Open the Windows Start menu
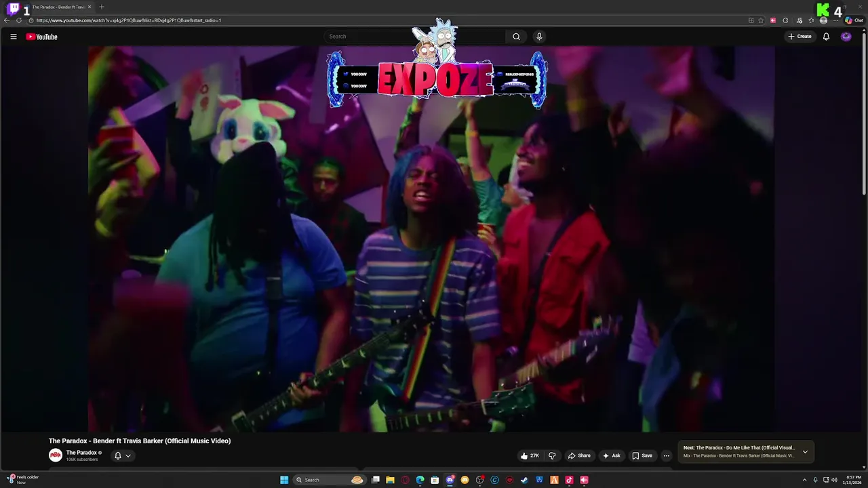This screenshot has width=868, height=488. [x=284, y=480]
